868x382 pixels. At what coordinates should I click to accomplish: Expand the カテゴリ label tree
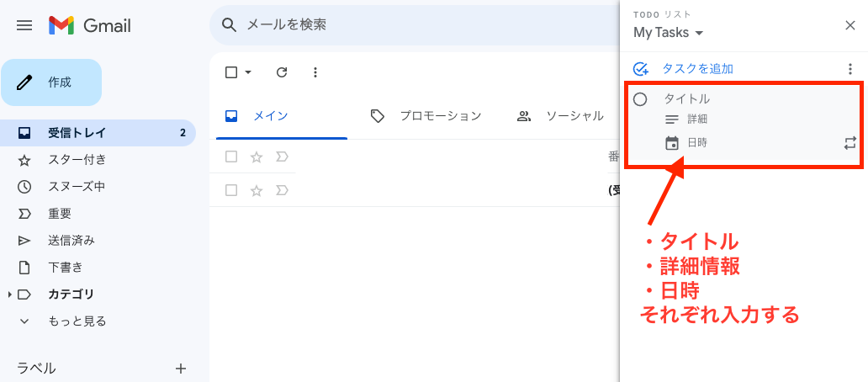10,294
